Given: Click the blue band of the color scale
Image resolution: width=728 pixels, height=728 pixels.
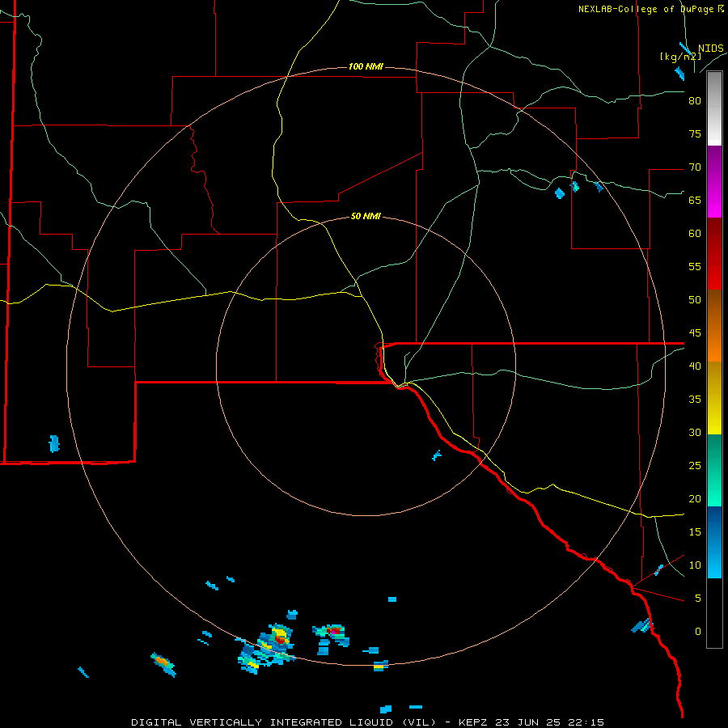Looking at the screenshot, I should point(714,542).
